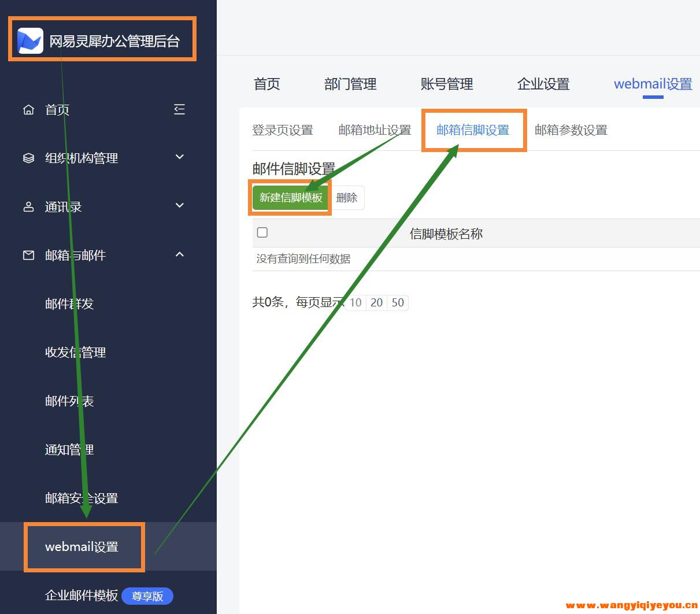Viewport: 700px width, 614px height.
Task: Open the 首页 top tab
Action: [x=267, y=84]
